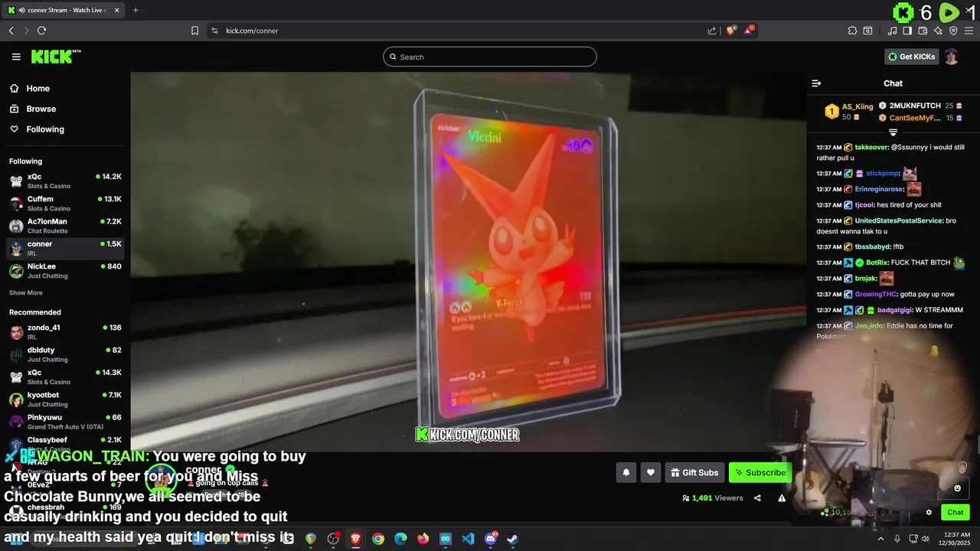This screenshot has width=980, height=551.
Task: Click the report warning triangle icon
Action: 782,498
